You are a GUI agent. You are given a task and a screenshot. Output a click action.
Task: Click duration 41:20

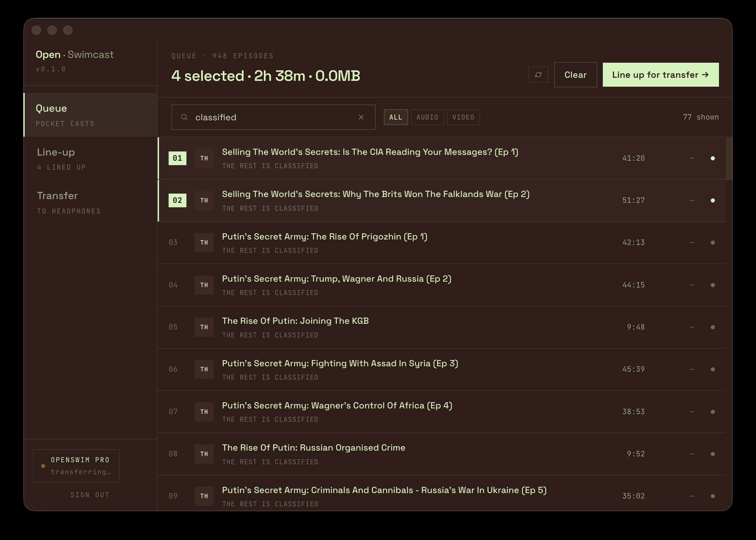point(633,158)
